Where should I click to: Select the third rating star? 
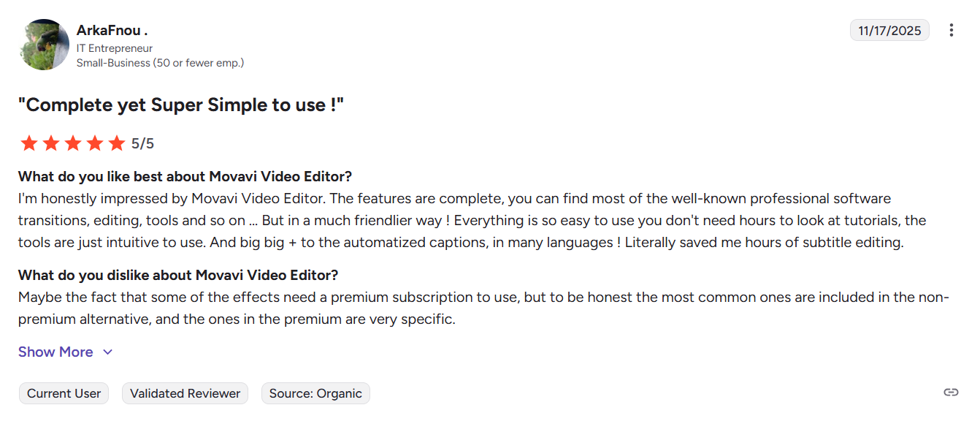tap(72, 143)
